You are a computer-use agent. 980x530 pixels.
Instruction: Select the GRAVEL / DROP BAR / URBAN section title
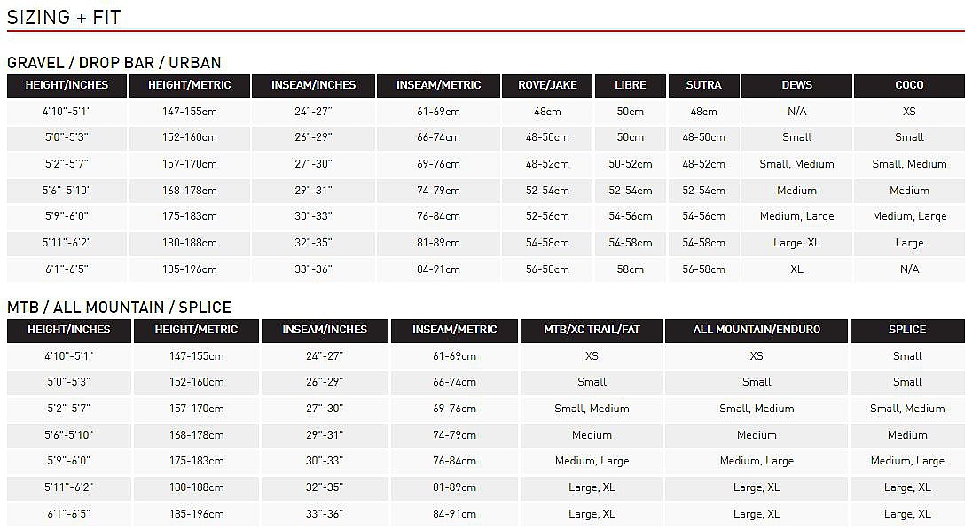pos(114,63)
